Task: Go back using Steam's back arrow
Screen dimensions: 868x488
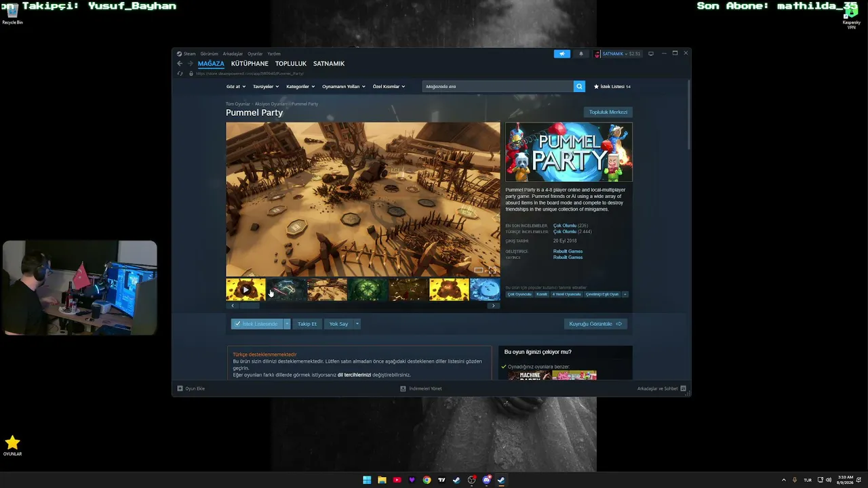Action: tap(180, 64)
